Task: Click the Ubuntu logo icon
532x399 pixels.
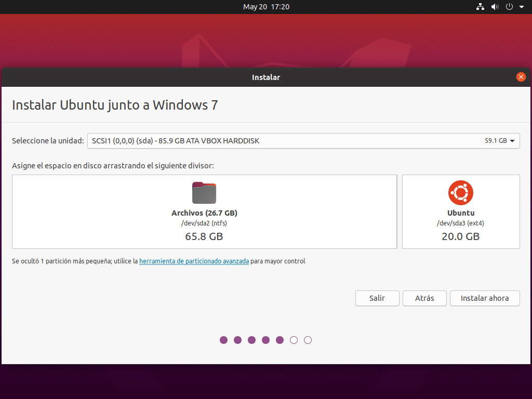Action: pos(461,193)
